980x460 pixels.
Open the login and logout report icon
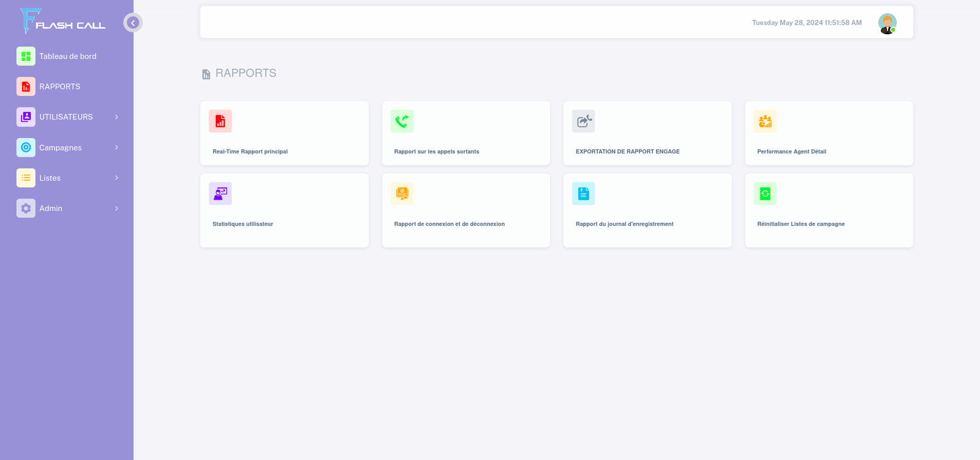[x=402, y=194]
